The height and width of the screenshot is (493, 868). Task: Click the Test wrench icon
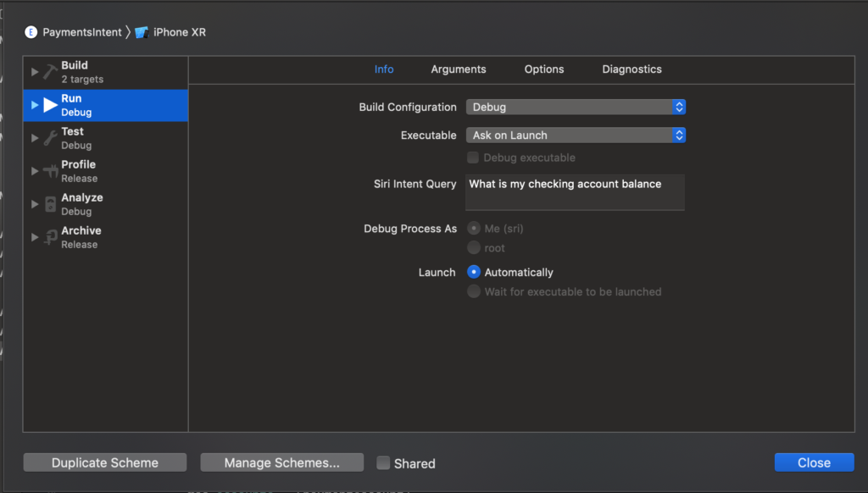click(x=50, y=138)
